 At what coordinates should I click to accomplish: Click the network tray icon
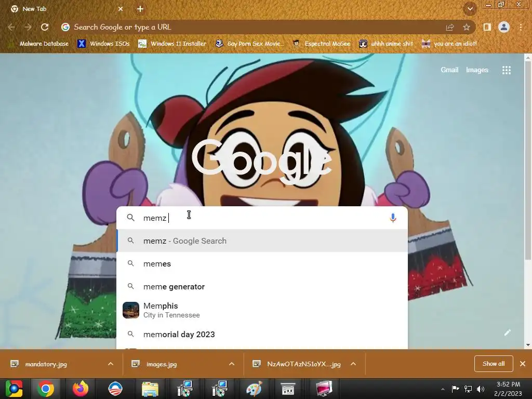pyautogui.click(x=468, y=389)
